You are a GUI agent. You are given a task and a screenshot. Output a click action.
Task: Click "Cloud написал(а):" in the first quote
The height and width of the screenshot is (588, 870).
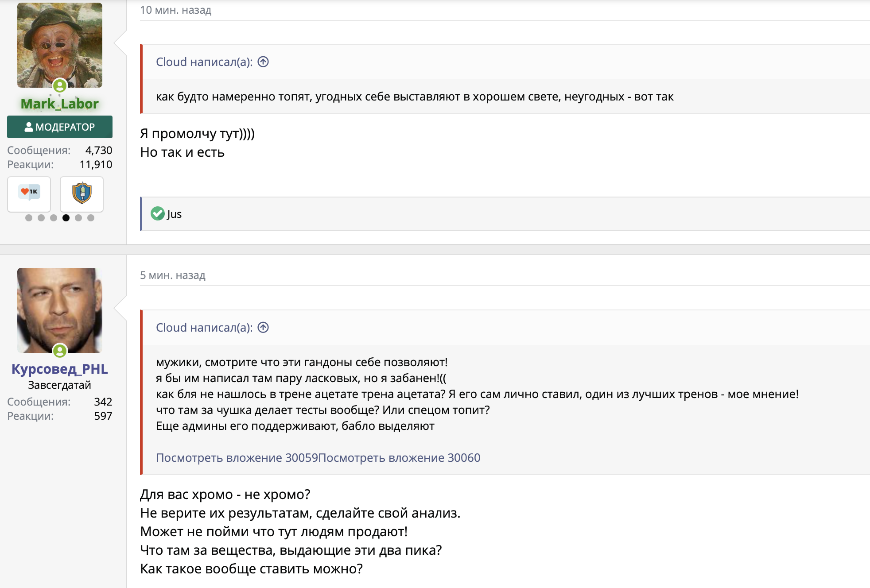point(204,62)
